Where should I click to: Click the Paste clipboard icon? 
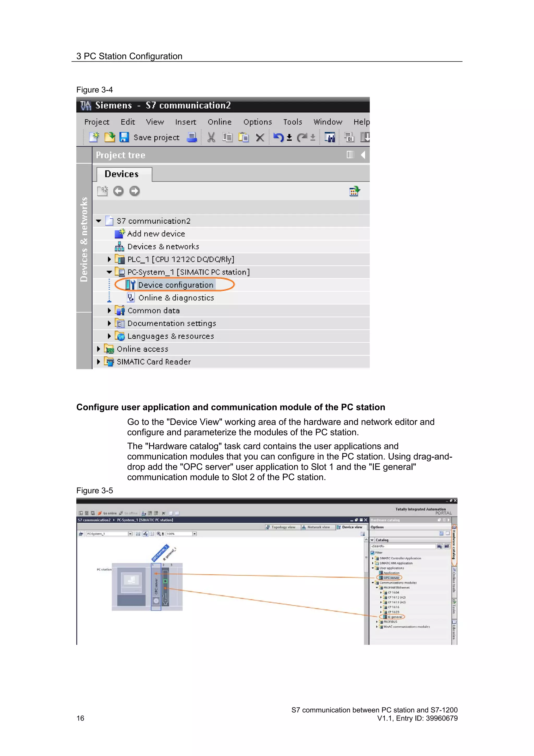[x=244, y=137]
